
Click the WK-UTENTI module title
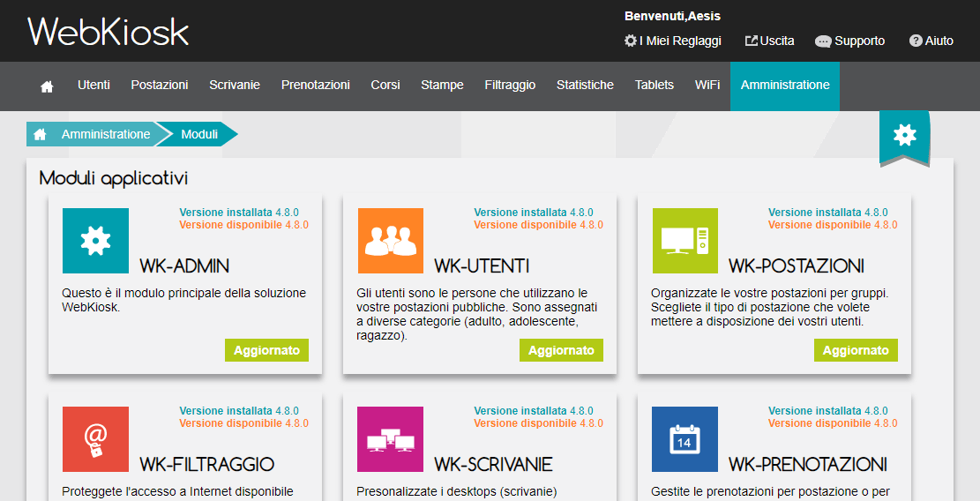482,266
